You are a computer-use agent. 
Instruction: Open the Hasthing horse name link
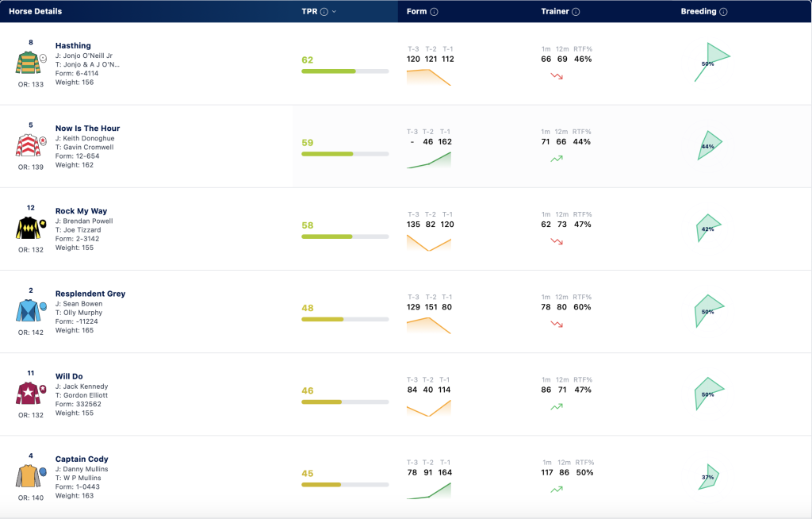[73, 45]
